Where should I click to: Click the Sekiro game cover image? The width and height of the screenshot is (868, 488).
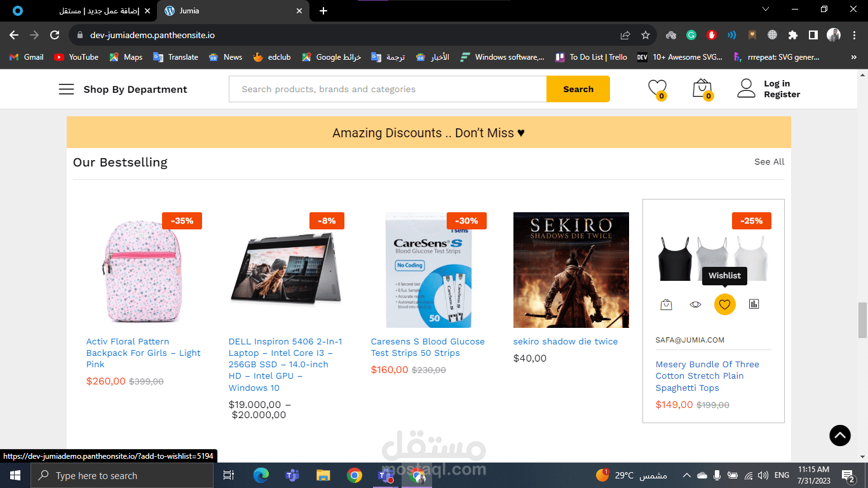(x=571, y=270)
